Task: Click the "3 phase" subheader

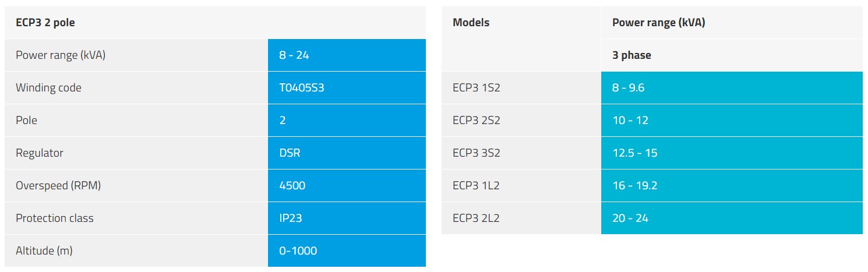Action: 631,55
